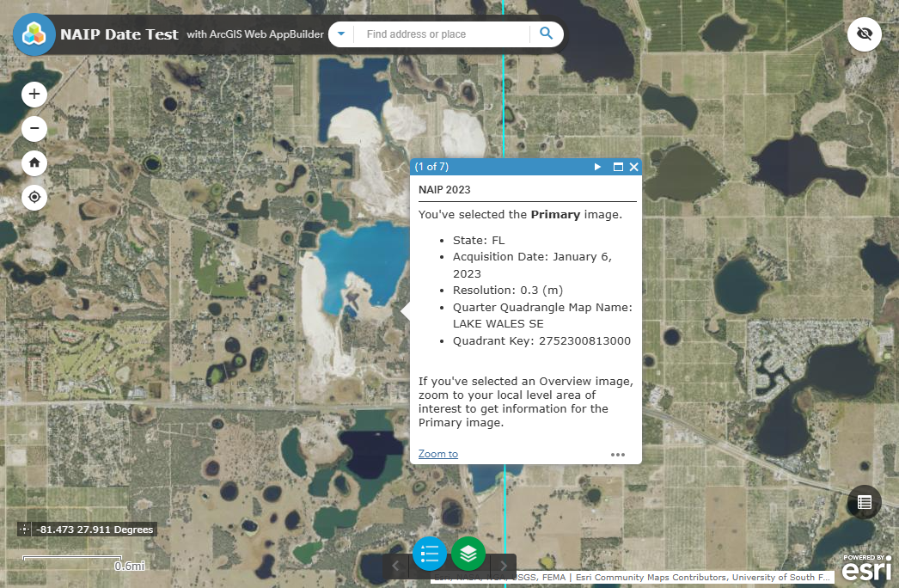Image resolution: width=899 pixels, height=588 pixels.
Task: Collapse widget bar with left chevron
Action: click(x=395, y=565)
